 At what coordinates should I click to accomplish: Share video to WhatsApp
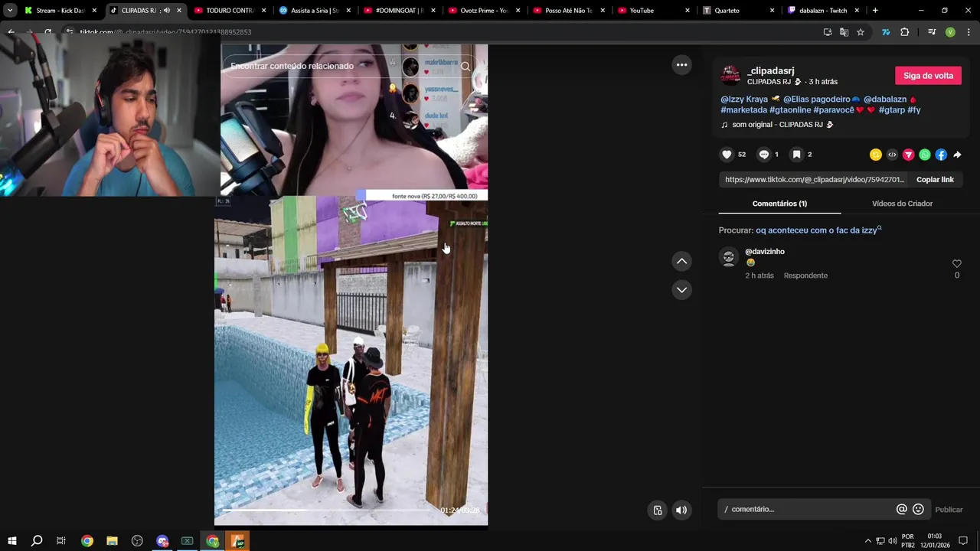click(925, 155)
